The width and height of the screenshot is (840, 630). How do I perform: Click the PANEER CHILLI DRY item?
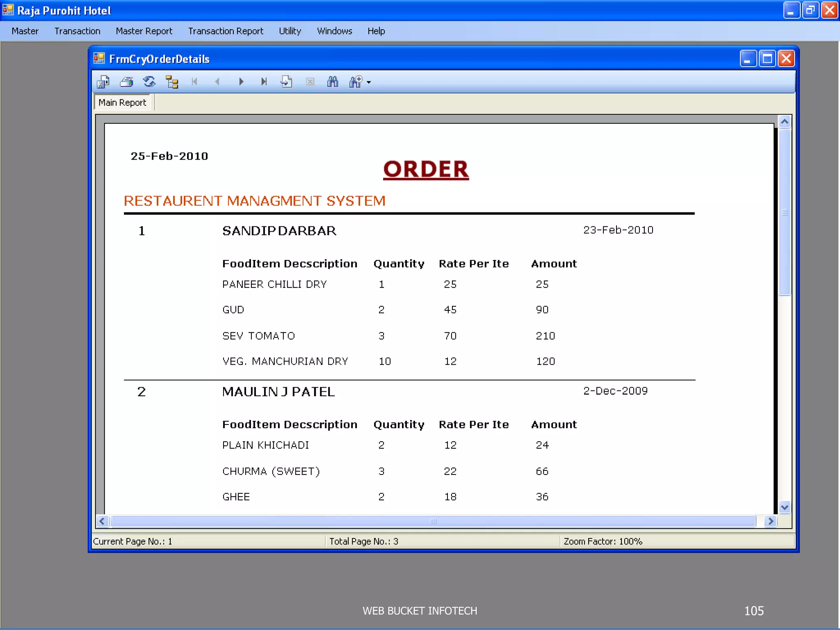[274, 284]
